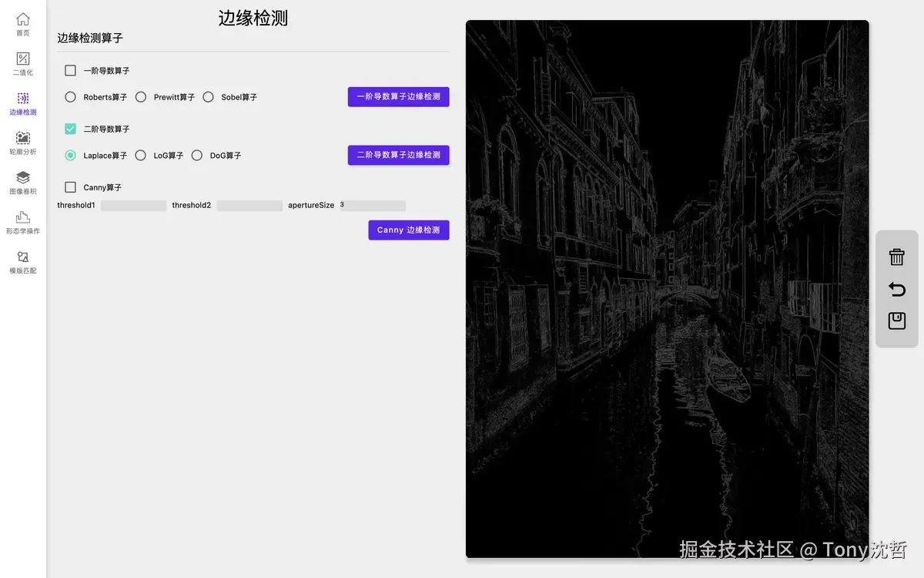Screen dimensions: 924x578
Task: Enable the Canny算子 checkbox
Action: coord(70,187)
